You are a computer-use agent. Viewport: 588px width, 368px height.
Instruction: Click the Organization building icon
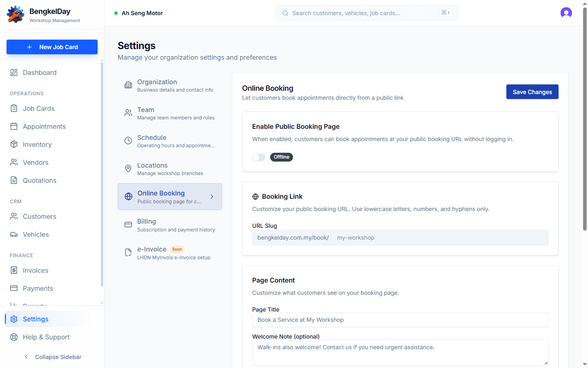[128, 85]
